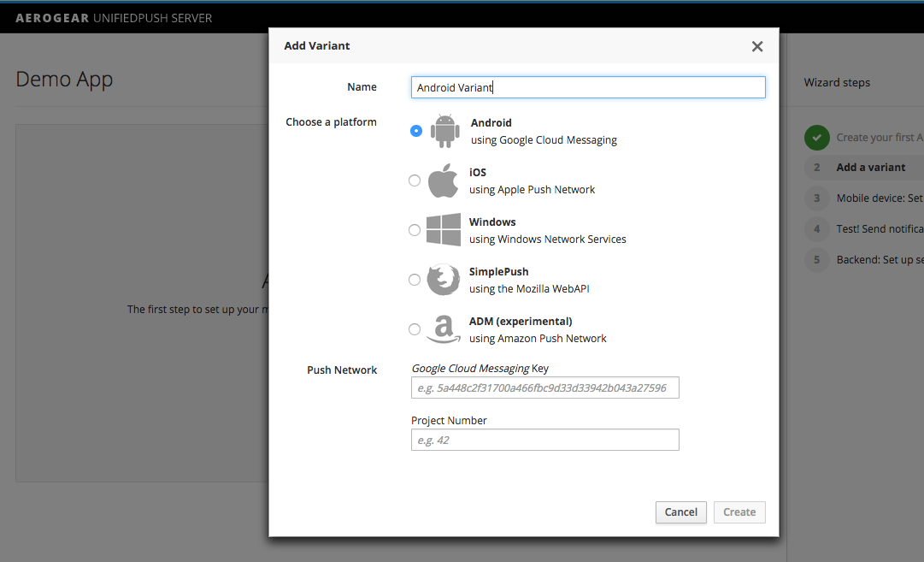The height and width of the screenshot is (562, 924).
Task: Select the iOS radio button
Action: (x=415, y=180)
